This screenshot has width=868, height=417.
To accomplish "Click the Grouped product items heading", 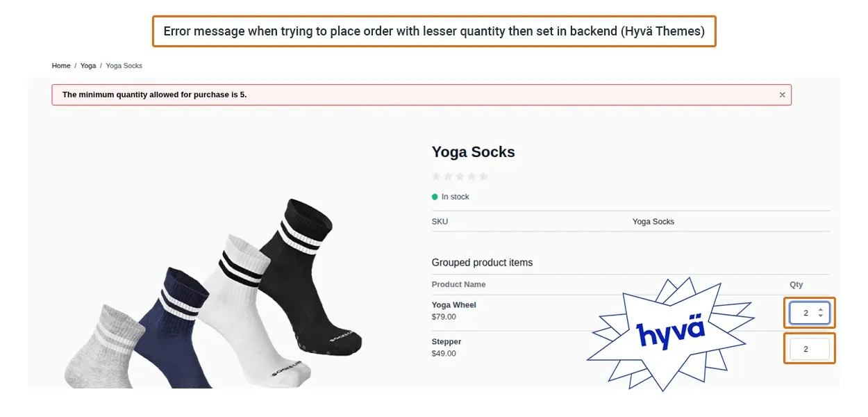I will tap(482, 263).
